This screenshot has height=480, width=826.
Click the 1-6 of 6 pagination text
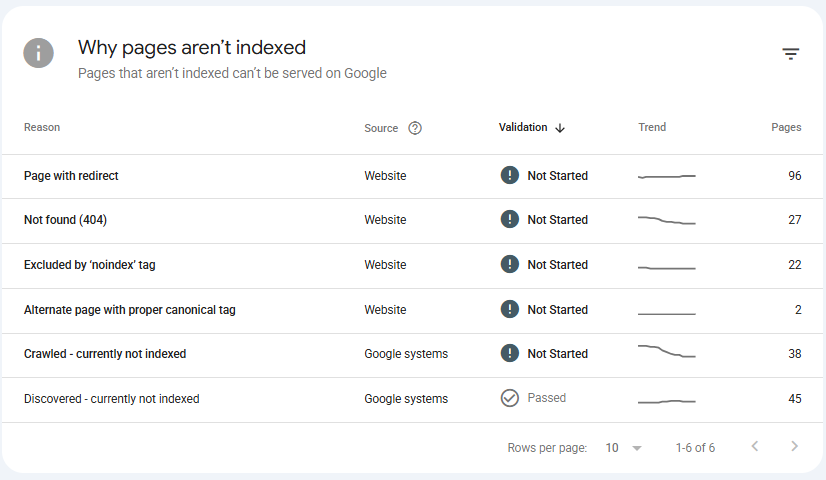[x=695, y=448]
